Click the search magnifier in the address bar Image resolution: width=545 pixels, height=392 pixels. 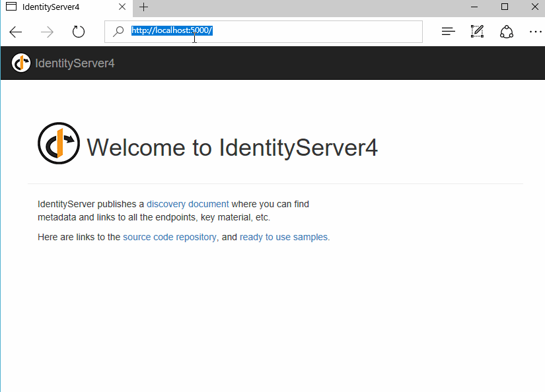click(118, 31)
